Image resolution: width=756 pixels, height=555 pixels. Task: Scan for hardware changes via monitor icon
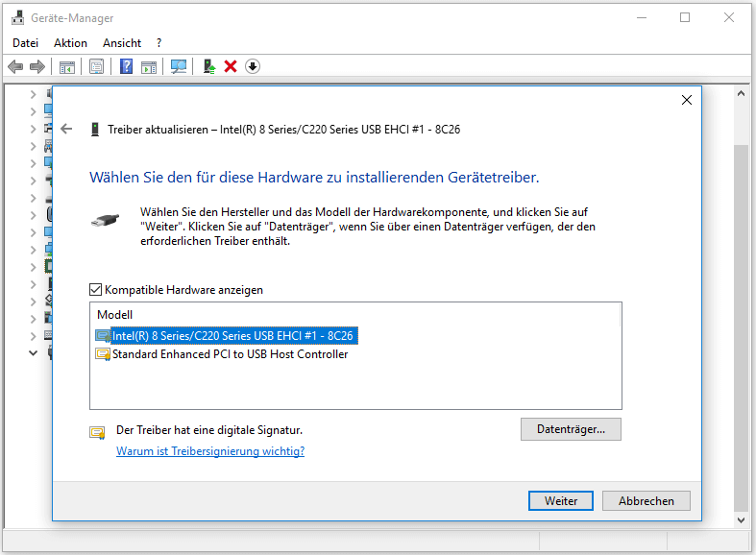(179, 66)
